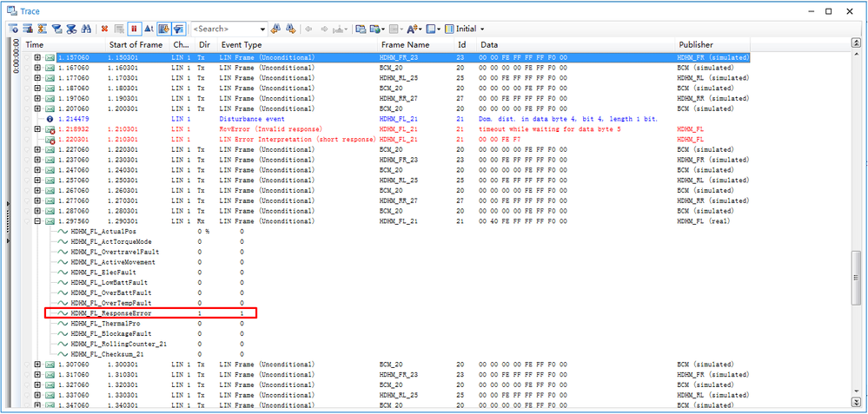Image resolution: width=868 pixels, height=414 pixels.
Task: Toggle the highlighted scroll-mode icon with arrow
Action: [x=164, y=29]
